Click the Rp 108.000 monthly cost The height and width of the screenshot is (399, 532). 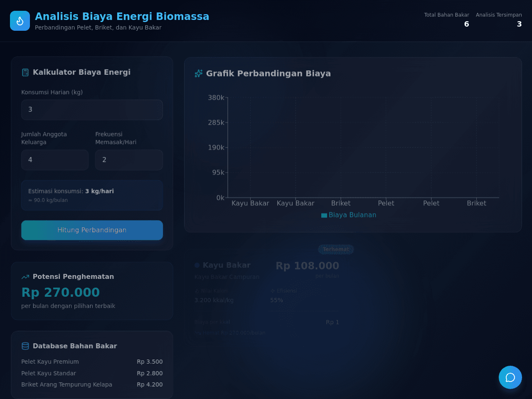tap(308, 266)
